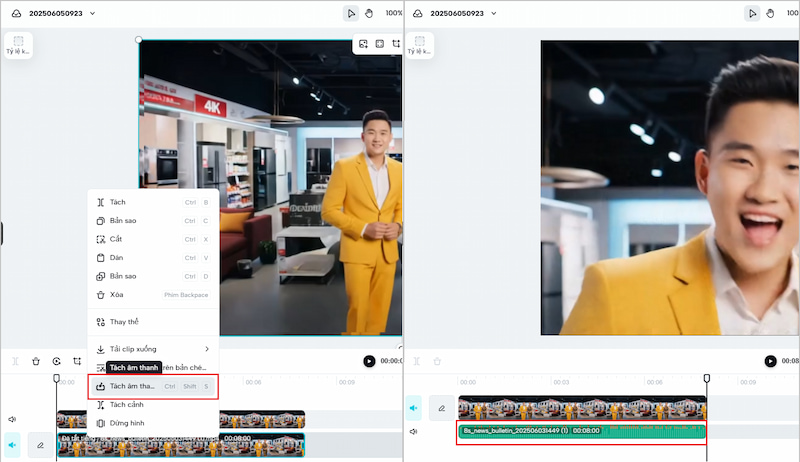The height and width of the screenshot is (462, 800).
Task: Mute the upper track in left timeline
Action: 12,419
